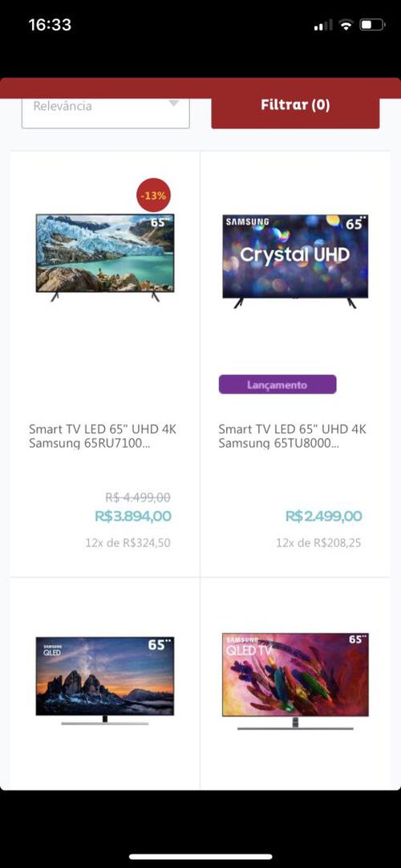The height and width of the screenshot is (868, 401).
Task: Tap the 12x de R$208,25 installment text
Action: 318,543
